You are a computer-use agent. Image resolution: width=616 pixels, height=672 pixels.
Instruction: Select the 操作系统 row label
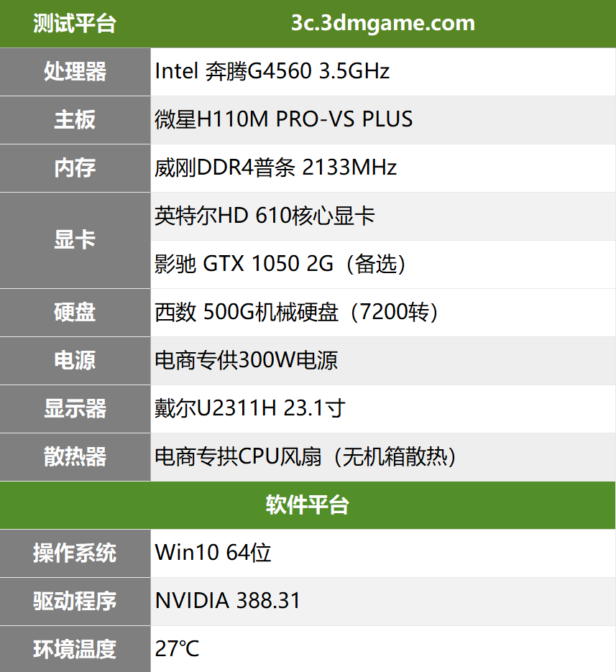tap(75, 553)
